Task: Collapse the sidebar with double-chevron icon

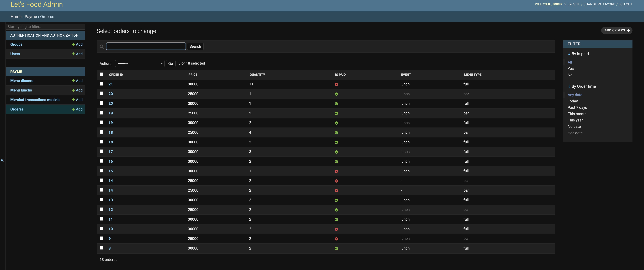Action: point(2,160)
